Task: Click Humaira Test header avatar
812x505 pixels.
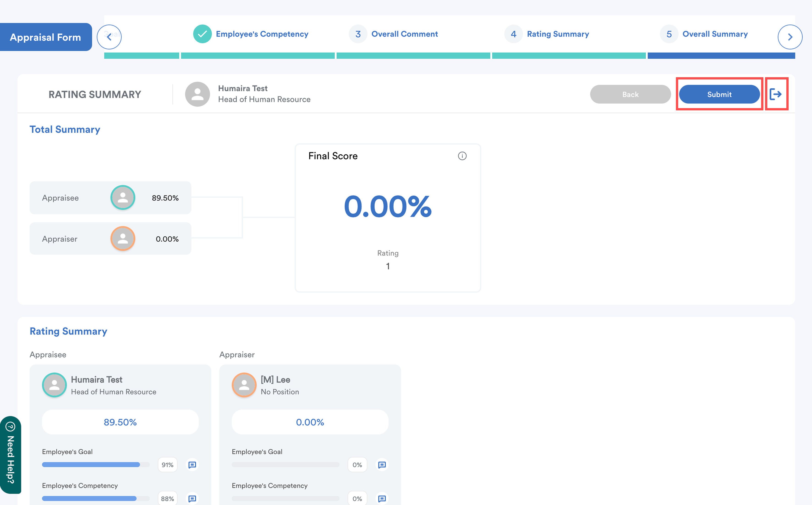Action: click(x=198, y=94)
